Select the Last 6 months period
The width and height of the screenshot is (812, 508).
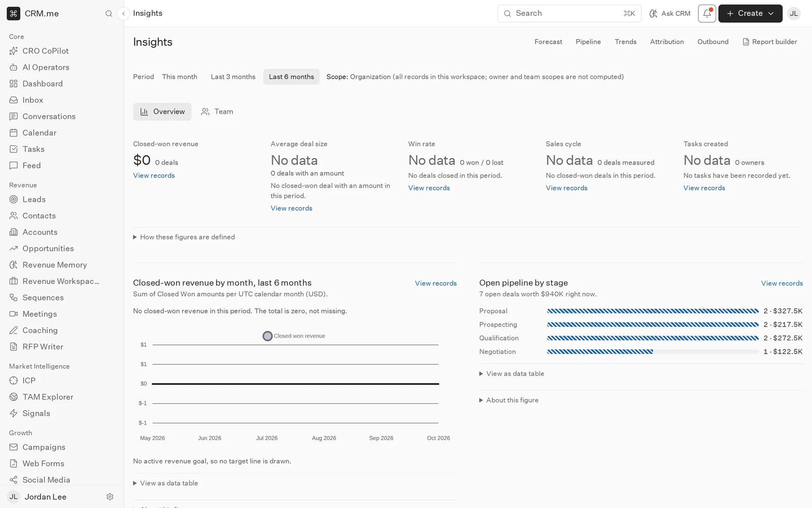point(291,77)
